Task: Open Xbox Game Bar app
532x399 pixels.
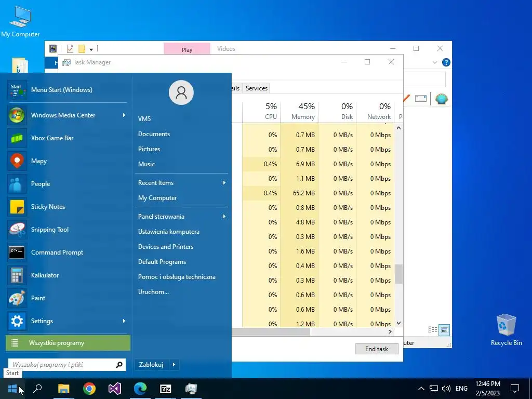Action: point(67,138)
